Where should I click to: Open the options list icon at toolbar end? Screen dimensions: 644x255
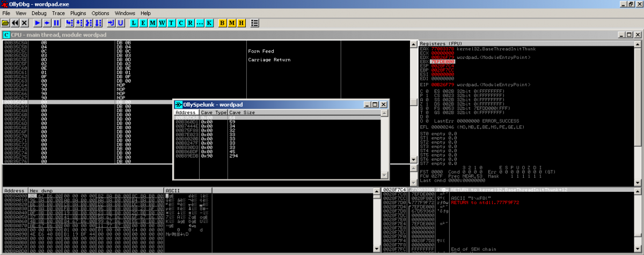coord(255,23)
